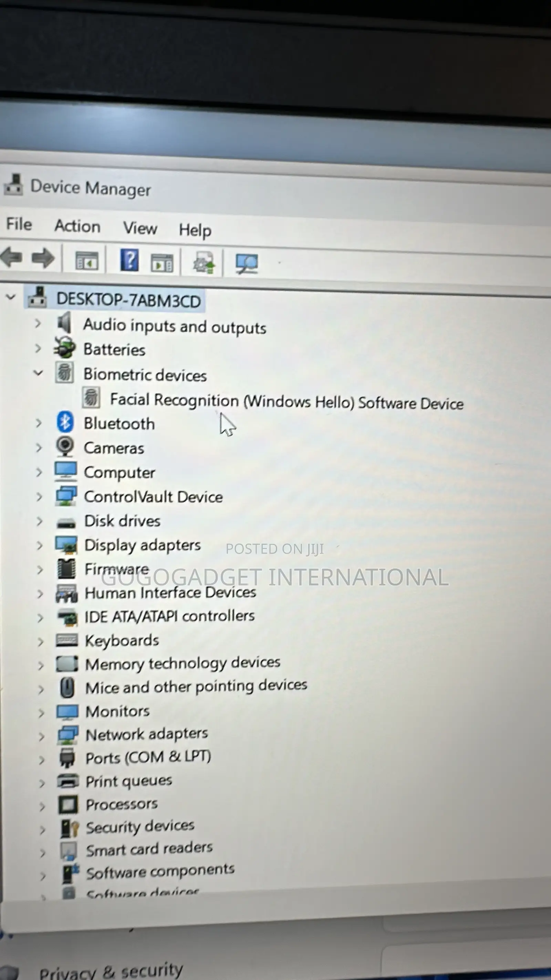Screen dimensions: 551x980
Task: Select the Monitors label
Action: point(117,711)
